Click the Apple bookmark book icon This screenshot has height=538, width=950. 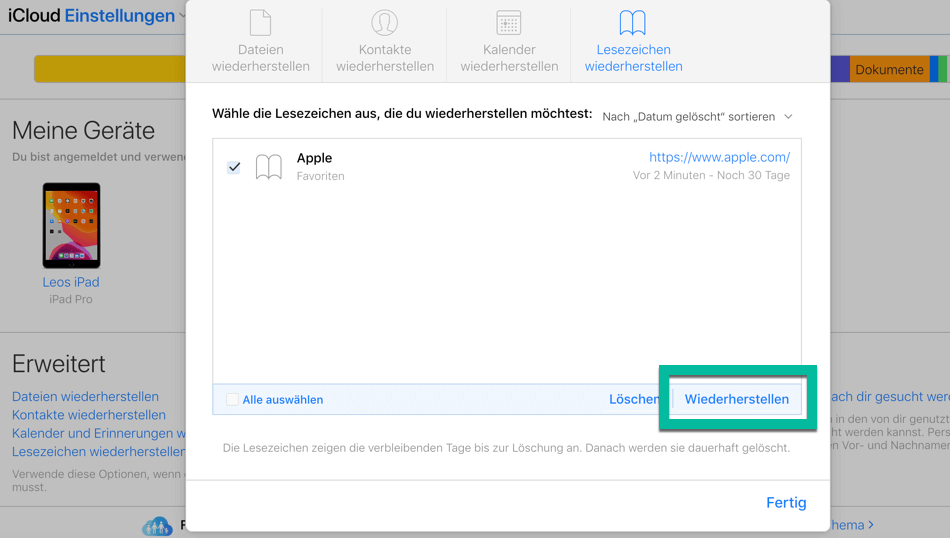268,167
